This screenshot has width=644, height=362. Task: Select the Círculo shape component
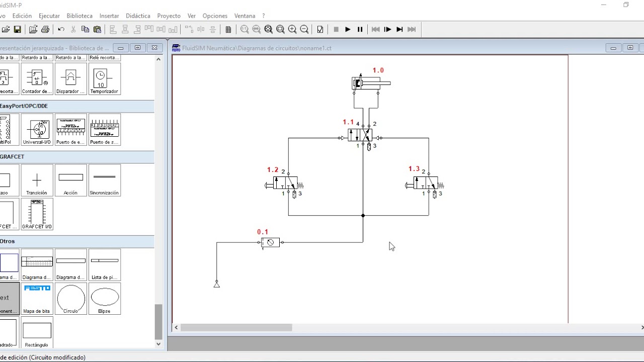point(70,299)
